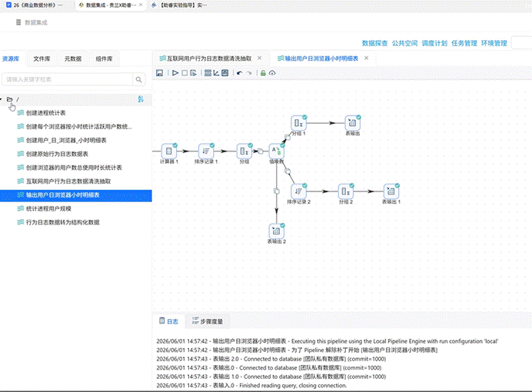The width and height of the screenshot is (532, 392).
Task: Open 创建原始行为日志数据表 item
Action: pos(57,154)
